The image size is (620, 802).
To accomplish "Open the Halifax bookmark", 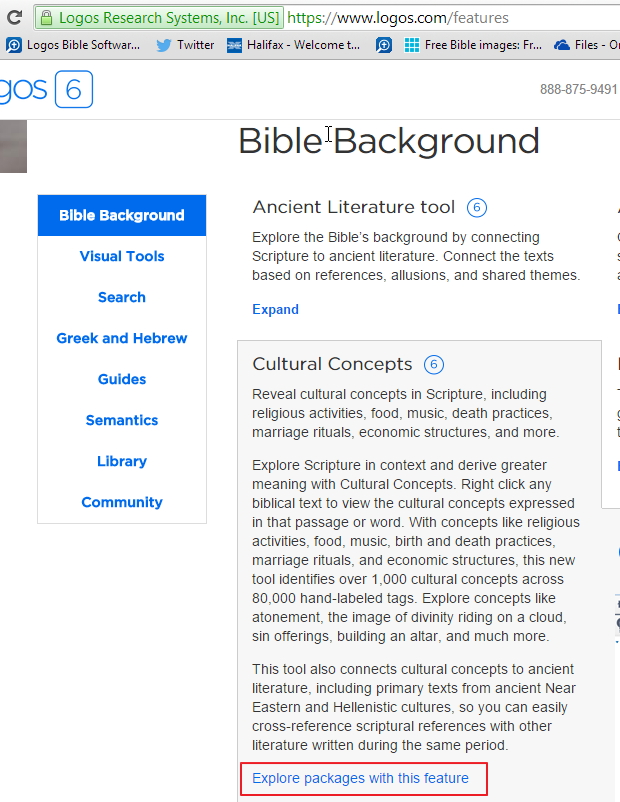I will tap(294, 45).
